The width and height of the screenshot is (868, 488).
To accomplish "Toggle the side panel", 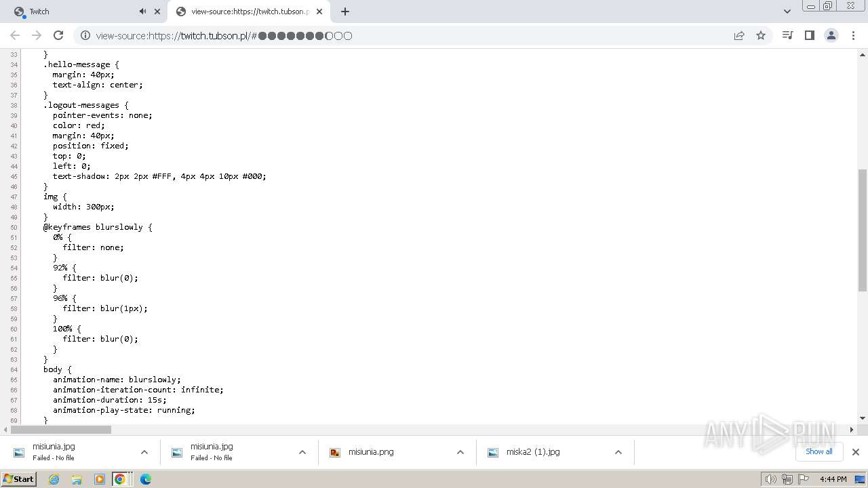I will (809, 35).
